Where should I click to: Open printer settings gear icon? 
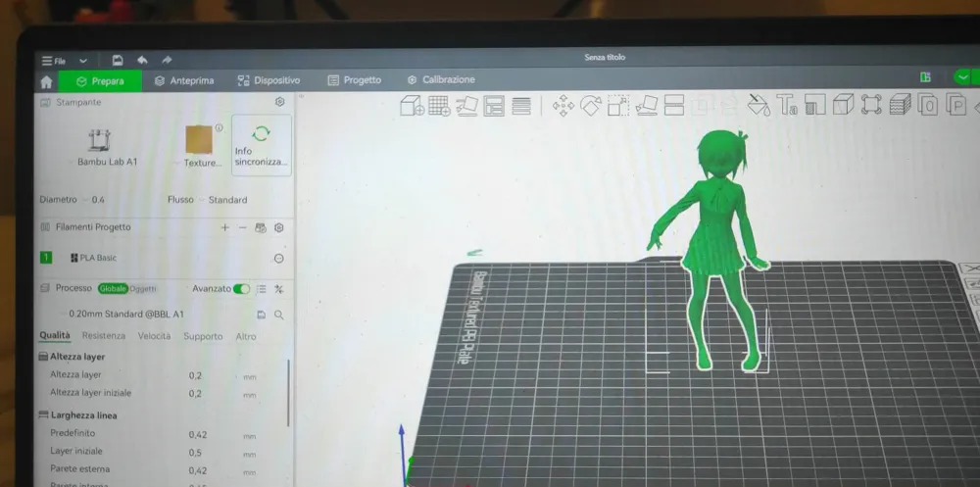pos(280,102)
